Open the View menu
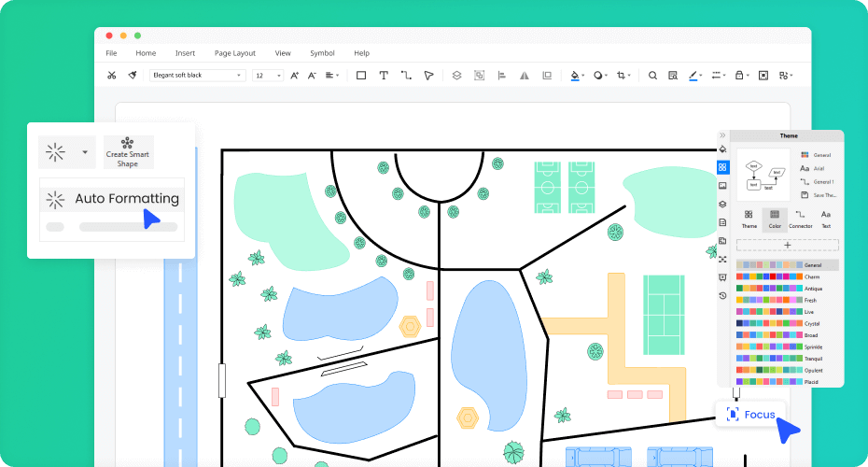The width and height of the screenshot is (868, 467). (x=283, y=53)
